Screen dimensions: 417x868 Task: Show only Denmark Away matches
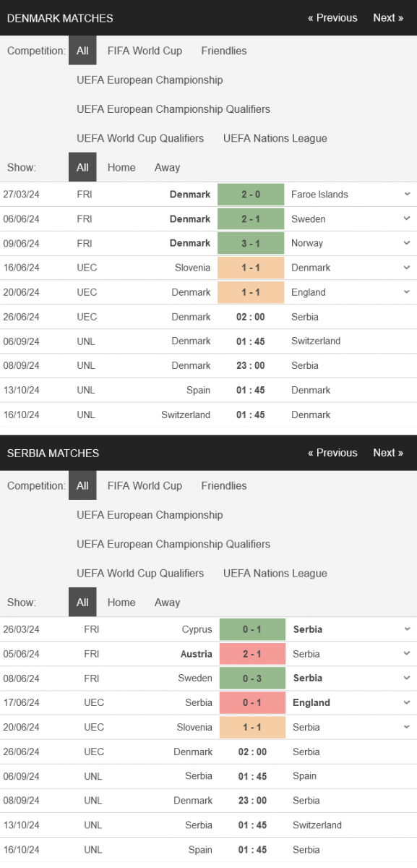[167, 167]
